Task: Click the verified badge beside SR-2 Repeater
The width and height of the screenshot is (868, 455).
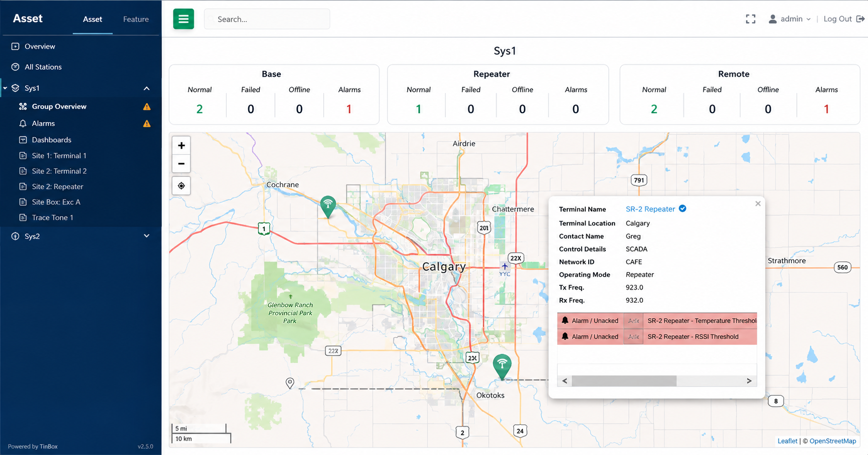Action: coord(682,208)
